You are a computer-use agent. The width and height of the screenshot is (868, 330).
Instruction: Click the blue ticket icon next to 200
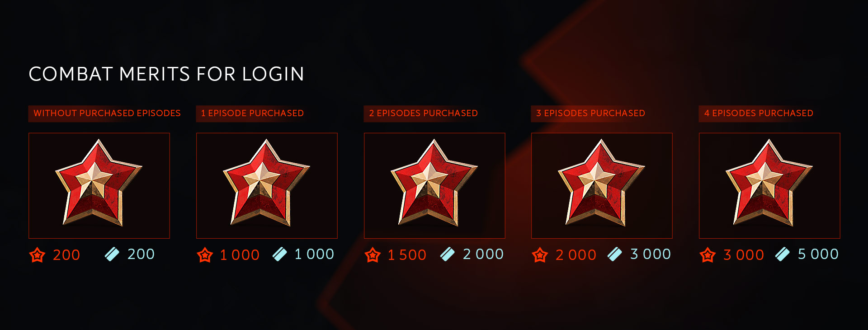pyautogui.click(x=112, y=254)
